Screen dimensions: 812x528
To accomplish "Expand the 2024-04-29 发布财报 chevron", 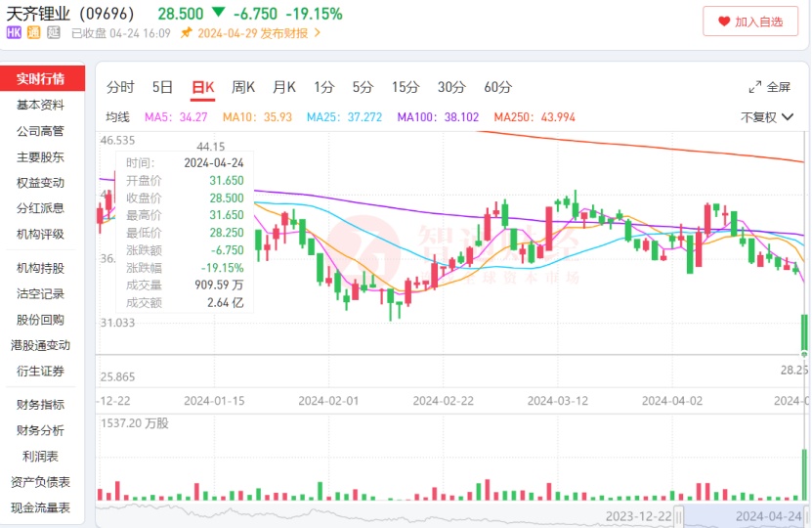I will (x=317, y=33).
